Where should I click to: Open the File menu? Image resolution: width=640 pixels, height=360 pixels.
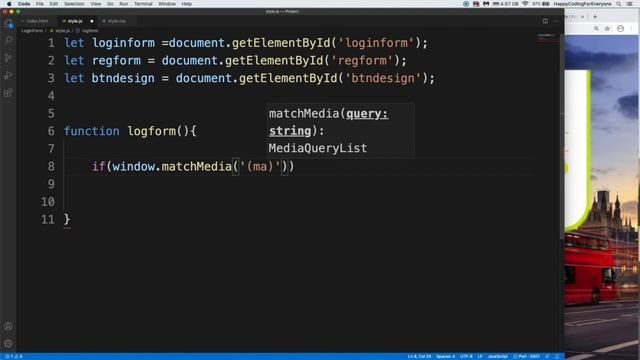pos(40,4)
